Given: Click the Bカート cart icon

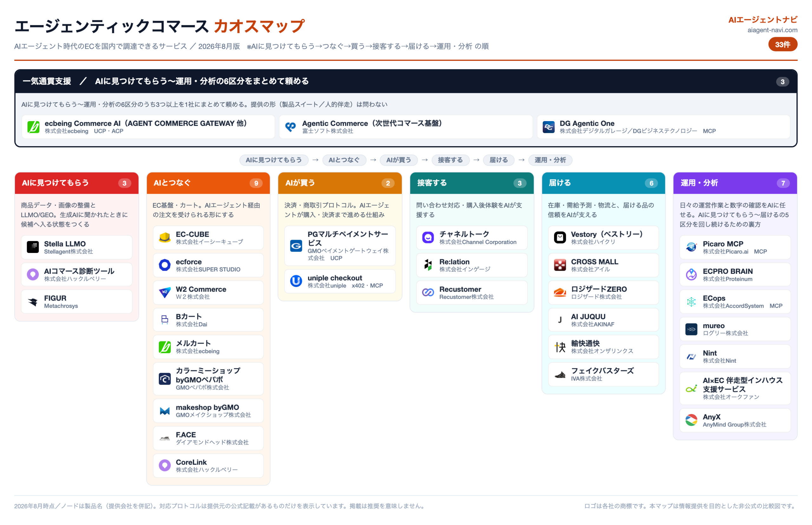Looking at the screenshot, I should coord(165,320).
